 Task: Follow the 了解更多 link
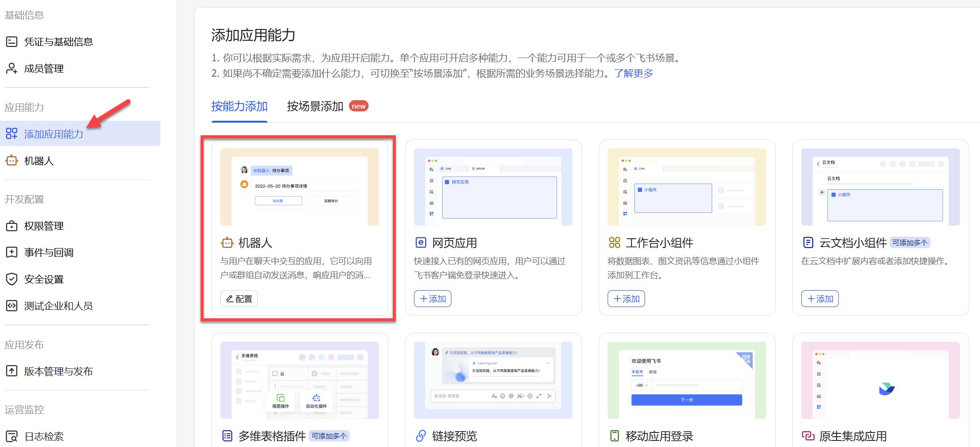click(x=634, y=73)
